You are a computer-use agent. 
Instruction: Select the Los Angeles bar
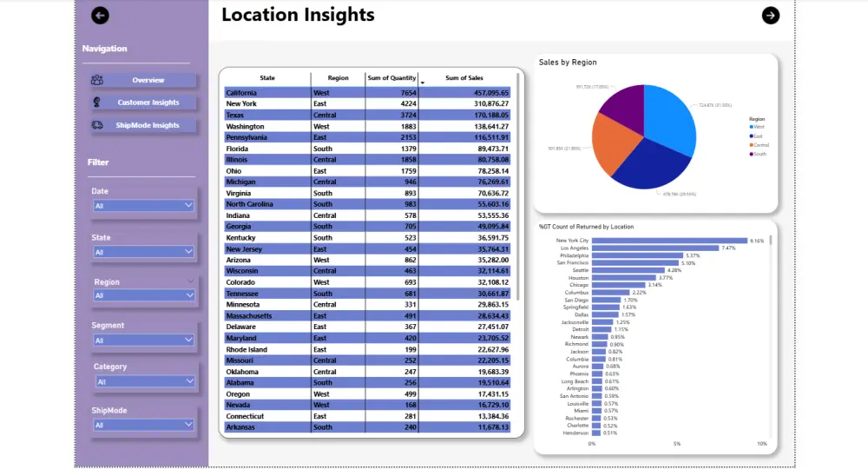tap(655, 248)
